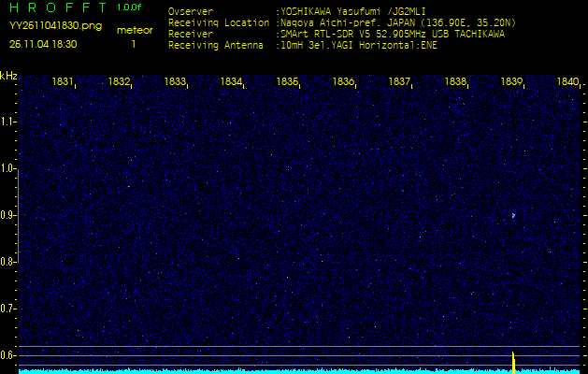Click the HROFFT title text
Viewport: 588px width, 374px height.
tap(54, 8)
